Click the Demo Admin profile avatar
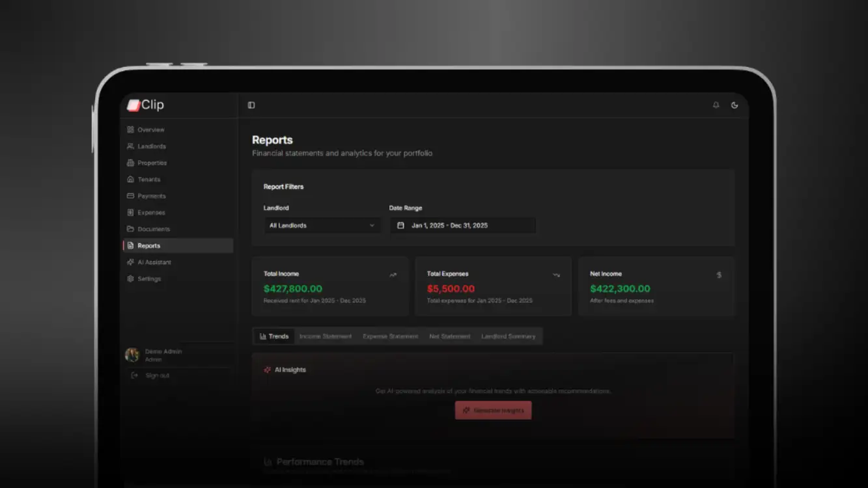Viewport: 868px width, 488px height. coord(132,355)
